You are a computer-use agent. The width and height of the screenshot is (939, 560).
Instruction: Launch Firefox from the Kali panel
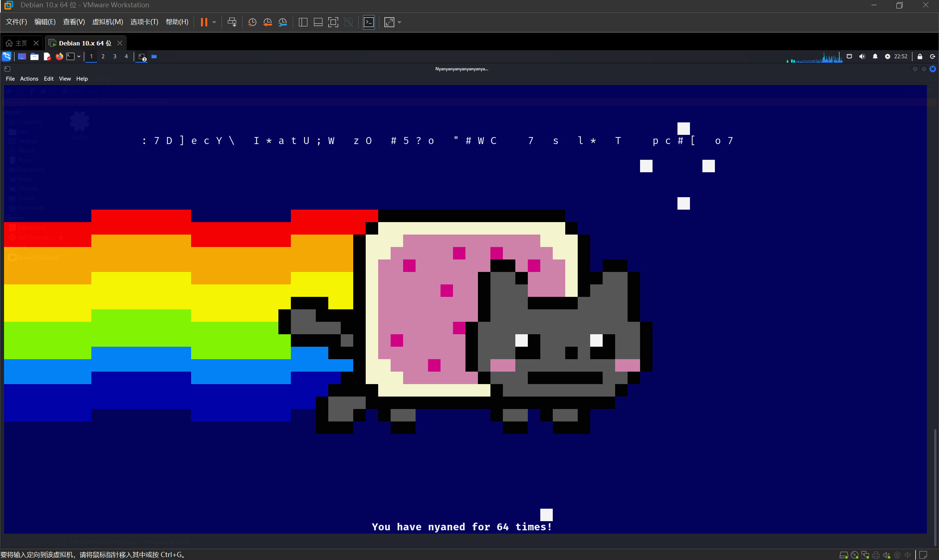pyautogui.click(x=59, y=56)
